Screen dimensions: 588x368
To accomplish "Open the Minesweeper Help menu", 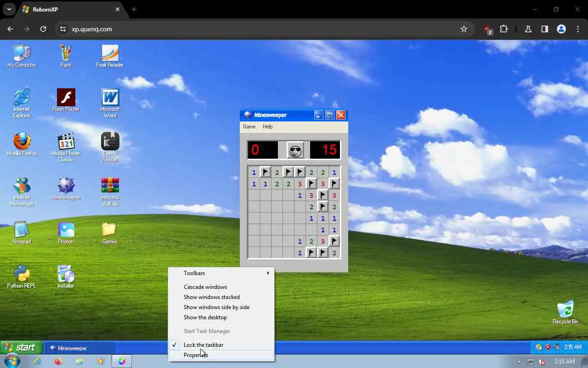I will point(267,126).
